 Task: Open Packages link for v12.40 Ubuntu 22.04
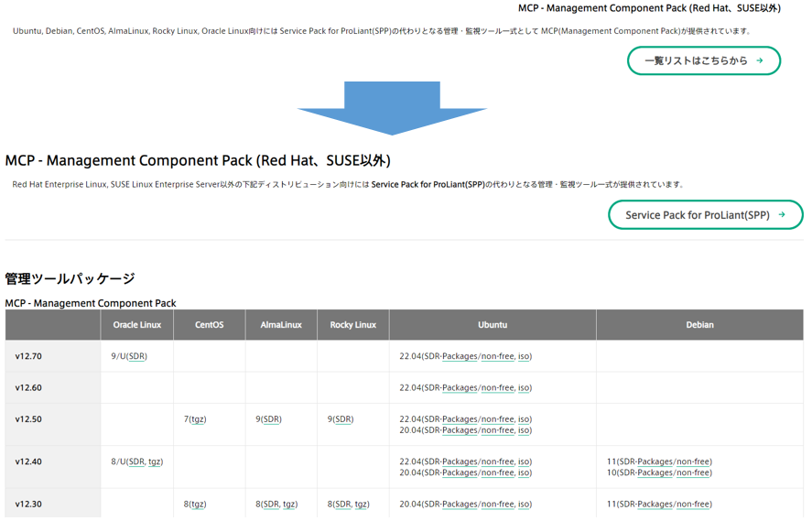(460, 461)
